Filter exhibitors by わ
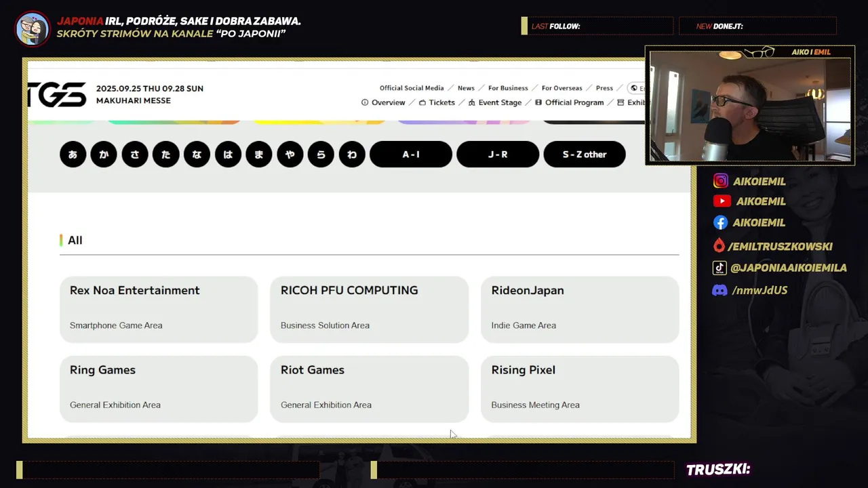The height and width of the screenshot is (488, 868). coord(352,155)
